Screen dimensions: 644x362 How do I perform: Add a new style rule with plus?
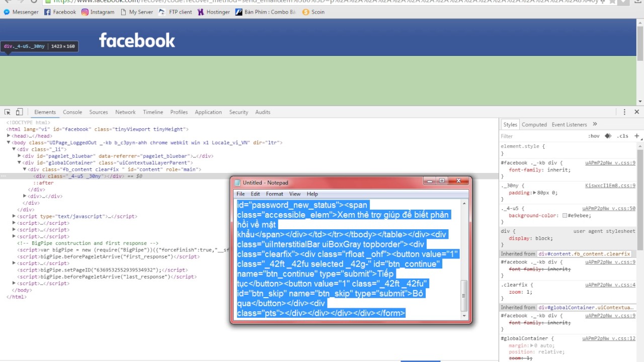click(x=636, y=136)
